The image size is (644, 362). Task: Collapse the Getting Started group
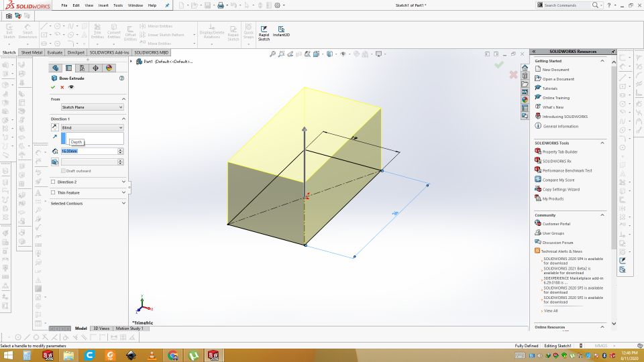[602, 61]
